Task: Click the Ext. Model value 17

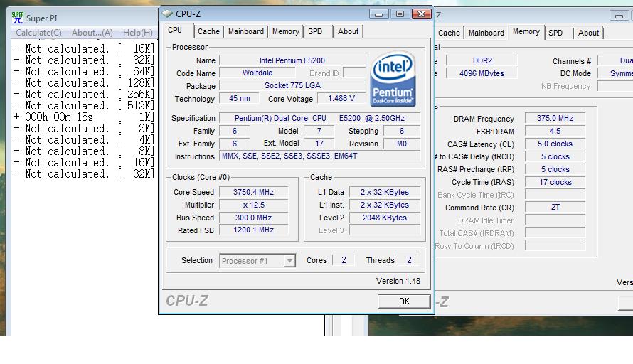Action: click(319, 144)
